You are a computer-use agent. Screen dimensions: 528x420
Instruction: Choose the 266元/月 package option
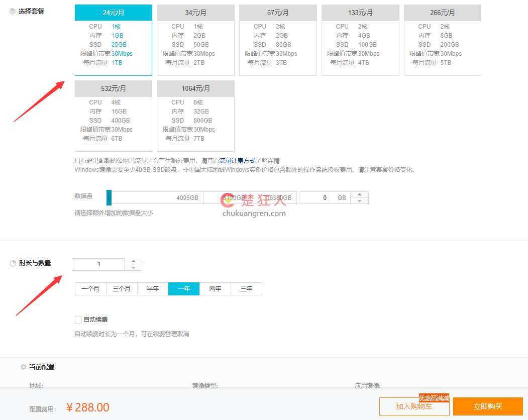tap(442, 40)
